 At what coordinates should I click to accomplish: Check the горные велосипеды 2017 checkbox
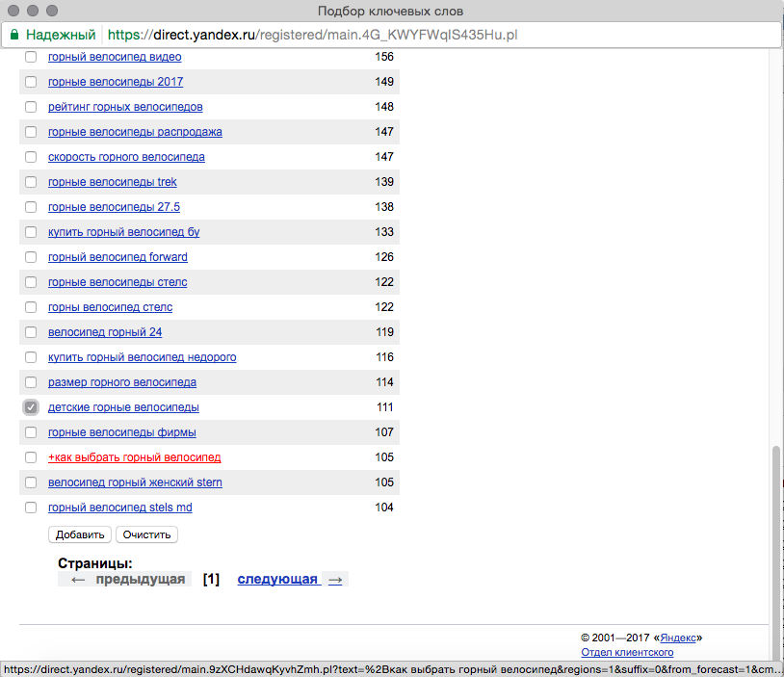[31, 82]
